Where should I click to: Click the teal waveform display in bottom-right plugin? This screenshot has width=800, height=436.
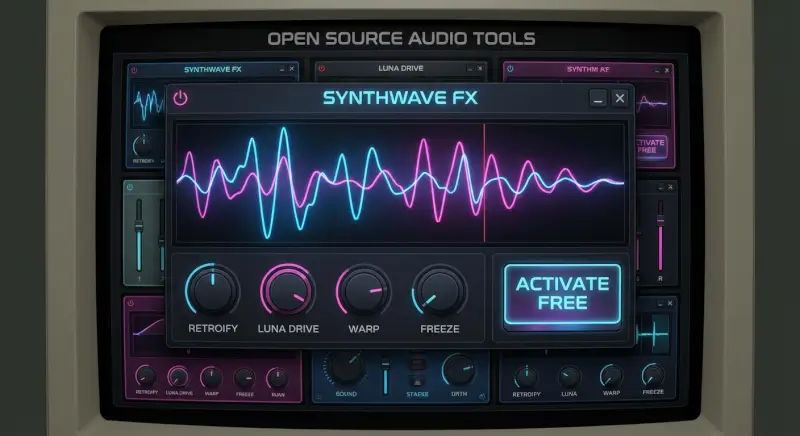point(653,335)
